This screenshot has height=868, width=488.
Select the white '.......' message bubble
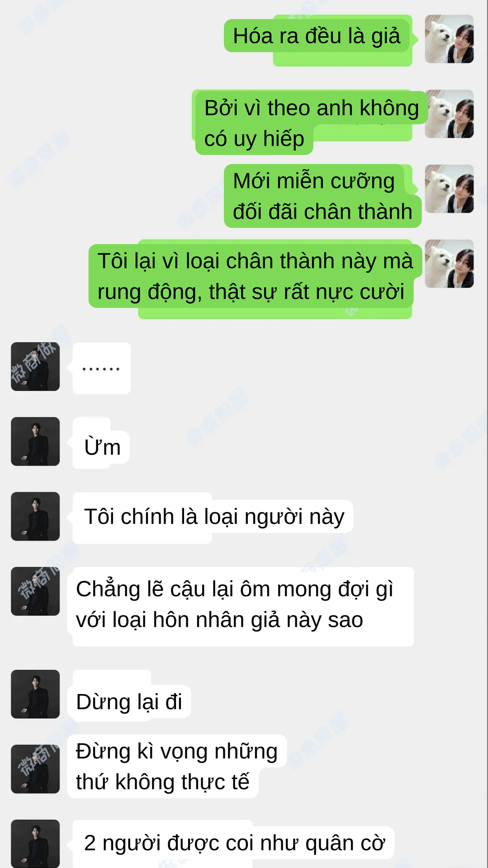[x=102, y=368]
